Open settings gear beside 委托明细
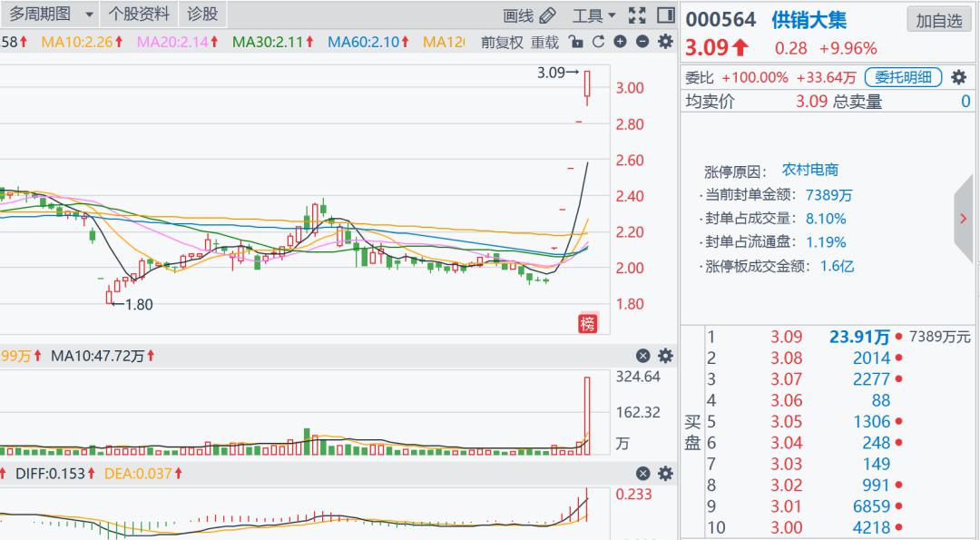 click(x=958, y=78)
